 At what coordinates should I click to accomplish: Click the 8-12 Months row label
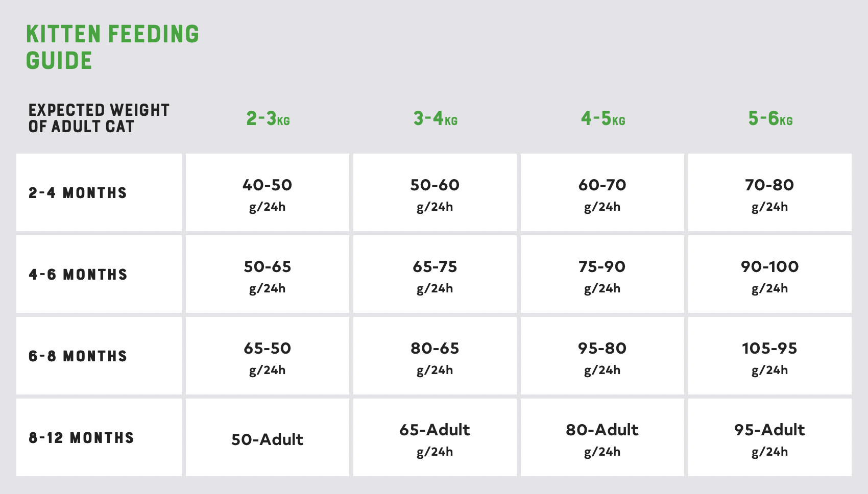click(81, 438)
